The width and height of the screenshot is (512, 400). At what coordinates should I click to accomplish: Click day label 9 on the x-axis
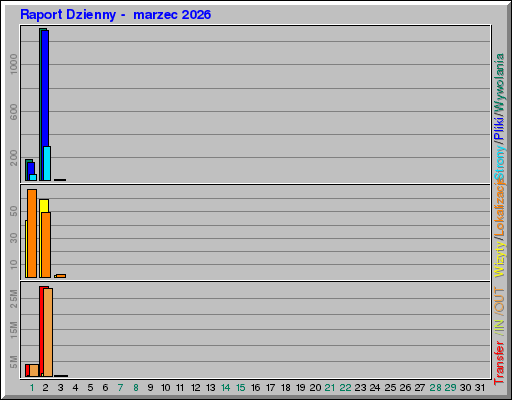[150, 388]
